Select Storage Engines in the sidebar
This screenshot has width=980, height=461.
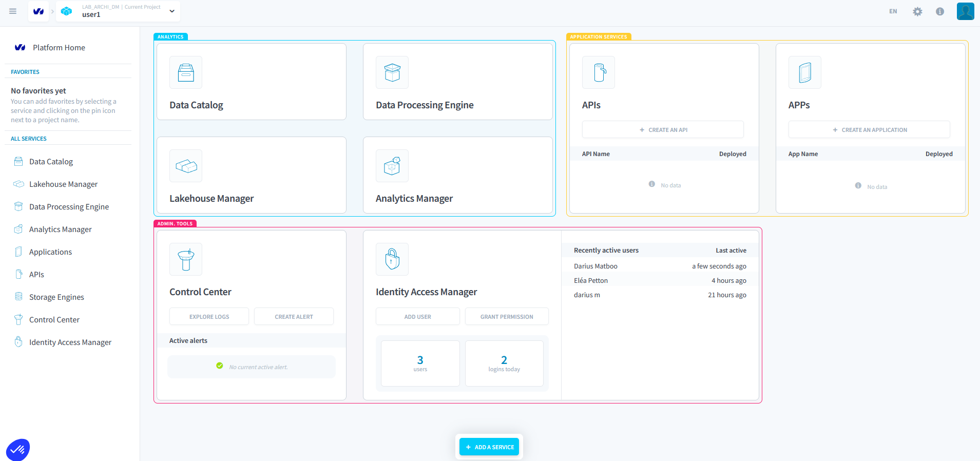click(56, 297)
